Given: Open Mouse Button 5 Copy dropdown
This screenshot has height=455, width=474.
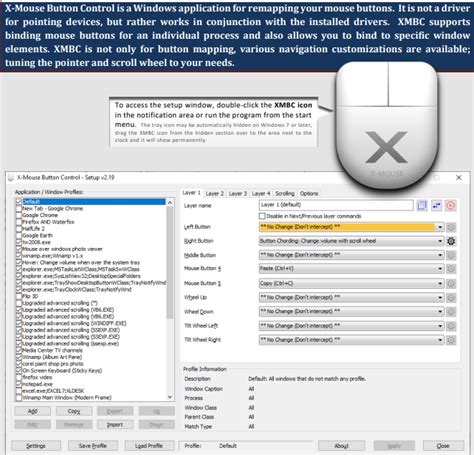Looking at the screenshot, I should [x=351, y=283].
